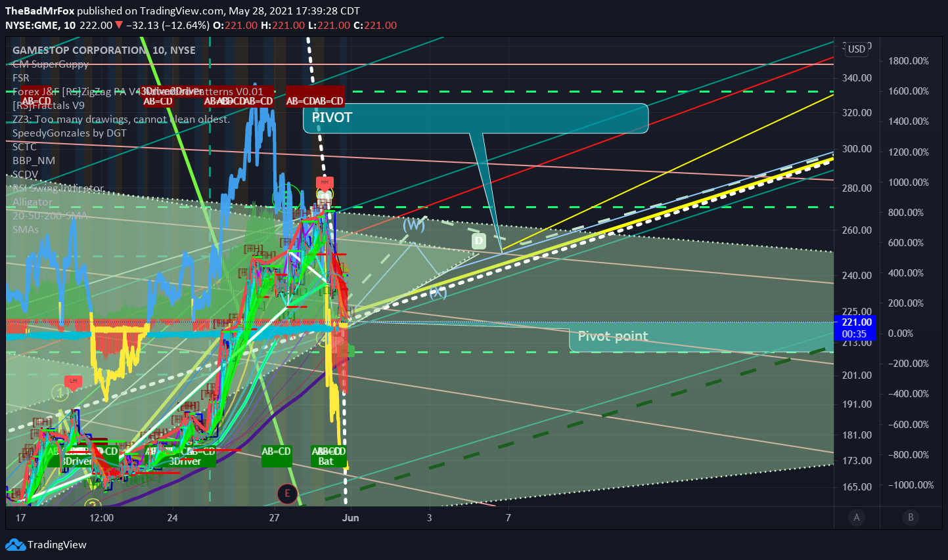
Task: Click the 1800.00% percent scale label
Action: (x=909, y=61)
